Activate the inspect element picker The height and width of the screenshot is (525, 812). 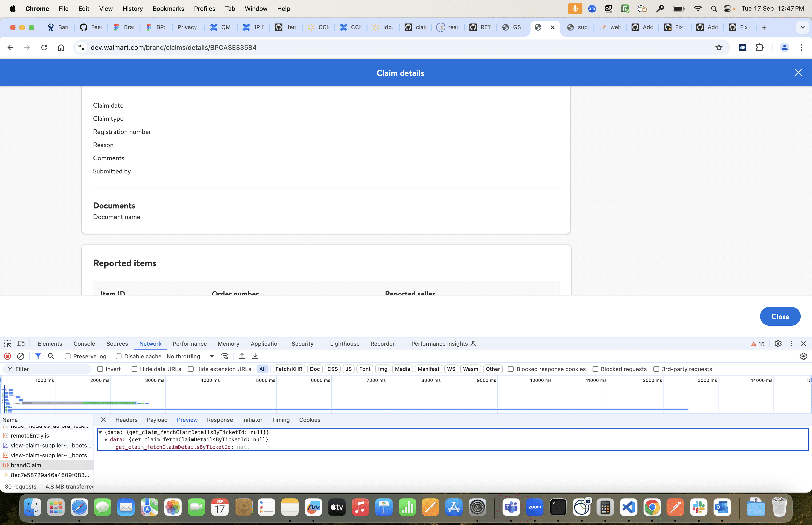[8, 344]
